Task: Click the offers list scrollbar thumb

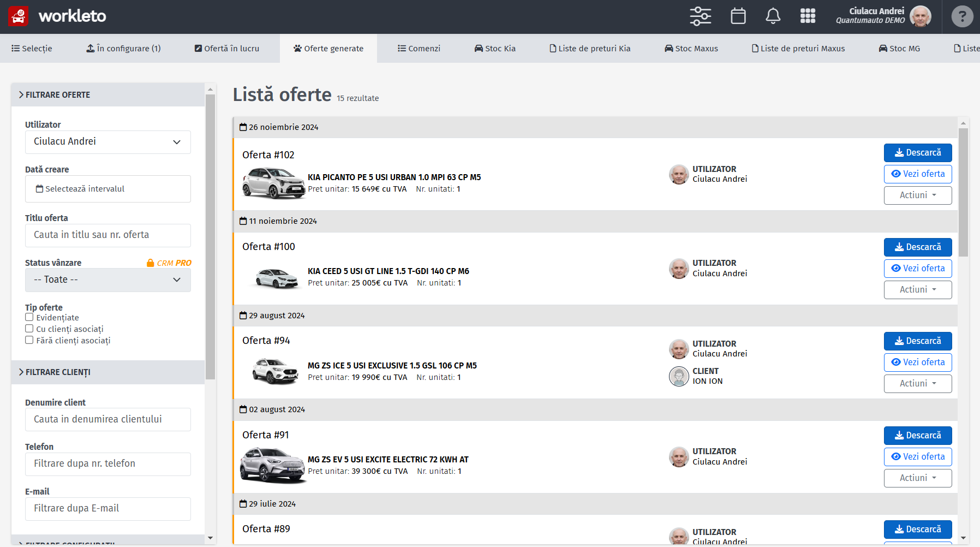Action: click(x=963, y=192)
